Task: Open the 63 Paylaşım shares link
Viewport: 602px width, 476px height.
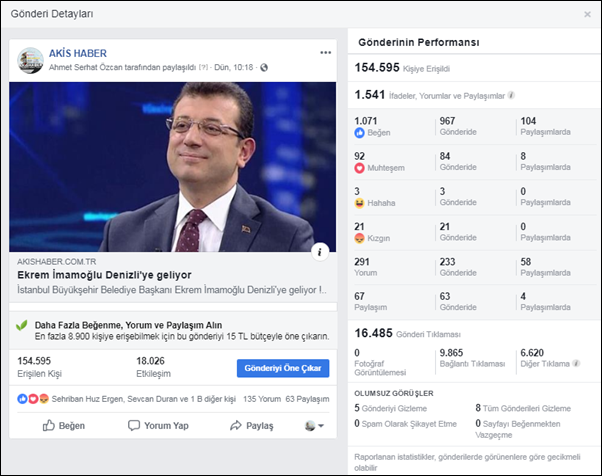Action: tap(307, 399)
